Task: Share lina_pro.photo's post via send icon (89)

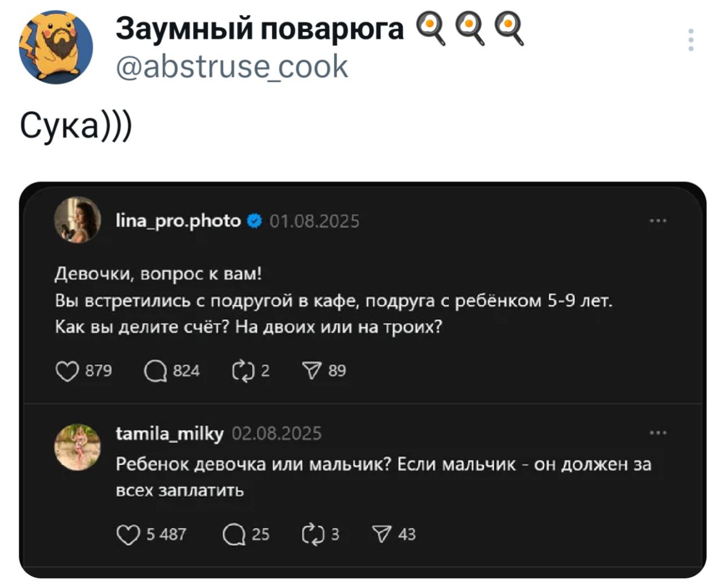Action: click(311, 371)
